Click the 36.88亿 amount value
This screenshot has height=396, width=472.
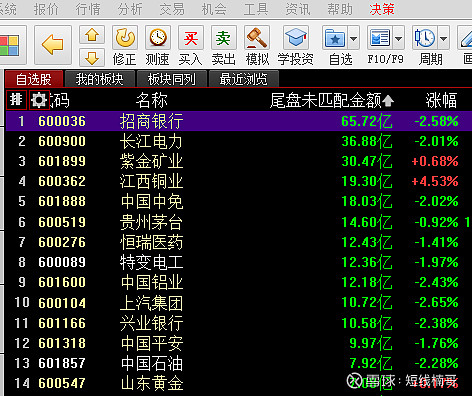[x=367, y=141]
